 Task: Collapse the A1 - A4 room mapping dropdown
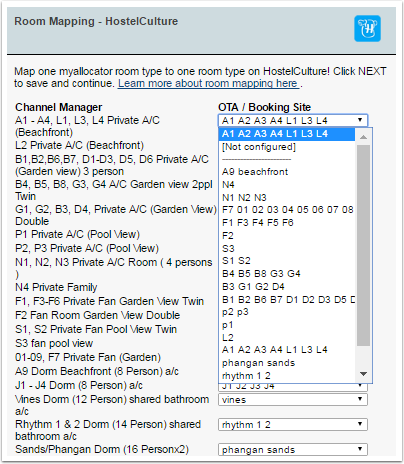point(293,120)
